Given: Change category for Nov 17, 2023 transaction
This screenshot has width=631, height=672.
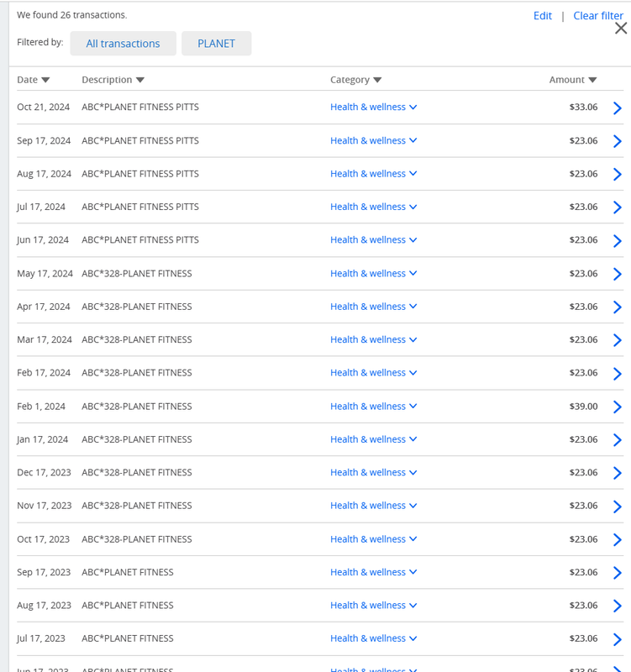Looking at the screenshot, I should click(373, 506).
